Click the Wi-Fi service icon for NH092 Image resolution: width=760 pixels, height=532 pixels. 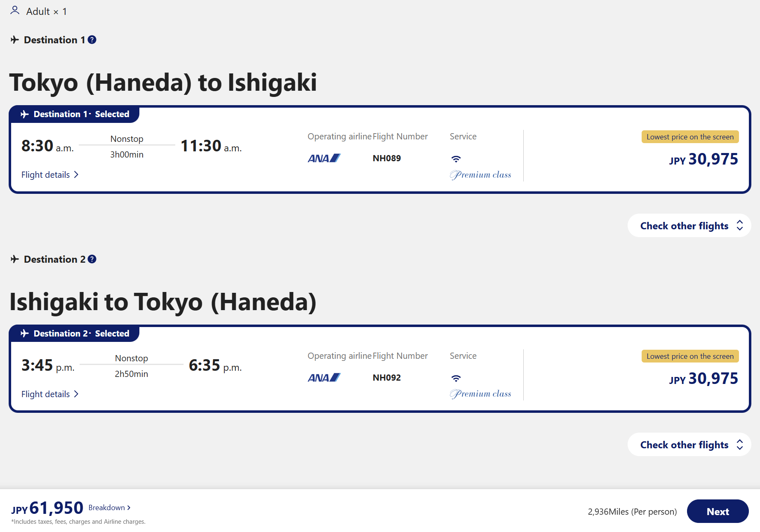click(x=456, y=378)
